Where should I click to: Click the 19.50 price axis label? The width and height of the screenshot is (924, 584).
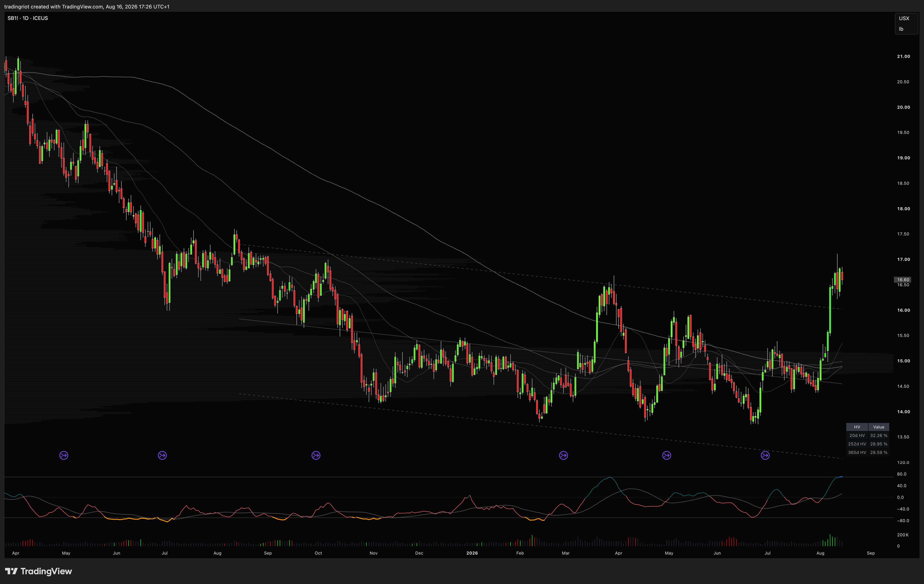903,132
